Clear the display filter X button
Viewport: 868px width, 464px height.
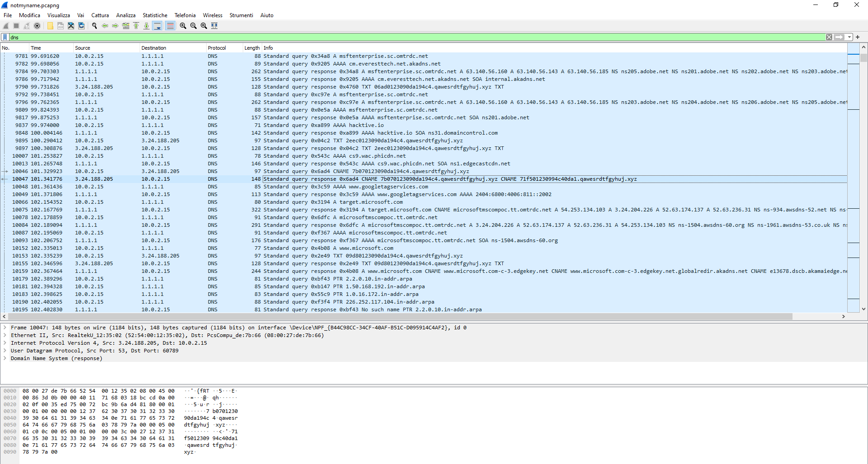click(x=829, y=37)
